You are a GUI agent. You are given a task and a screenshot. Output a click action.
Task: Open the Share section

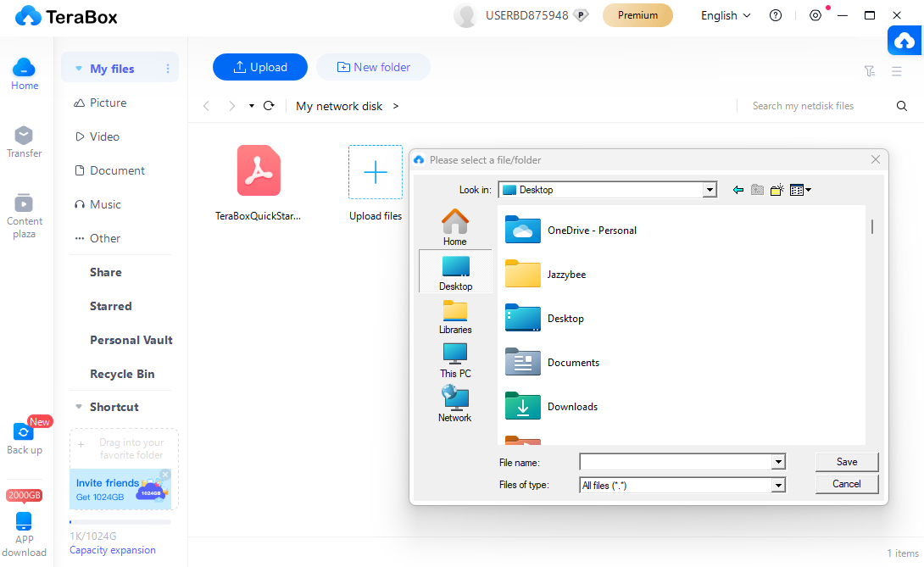[x=105, y=272]
